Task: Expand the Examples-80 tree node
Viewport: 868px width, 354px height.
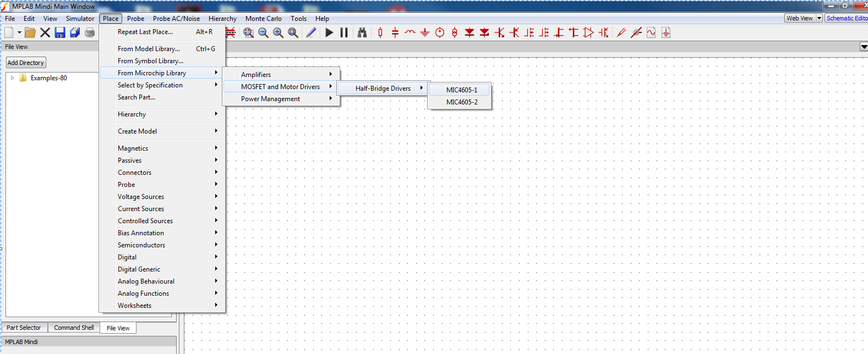Action: coord(13,78)
